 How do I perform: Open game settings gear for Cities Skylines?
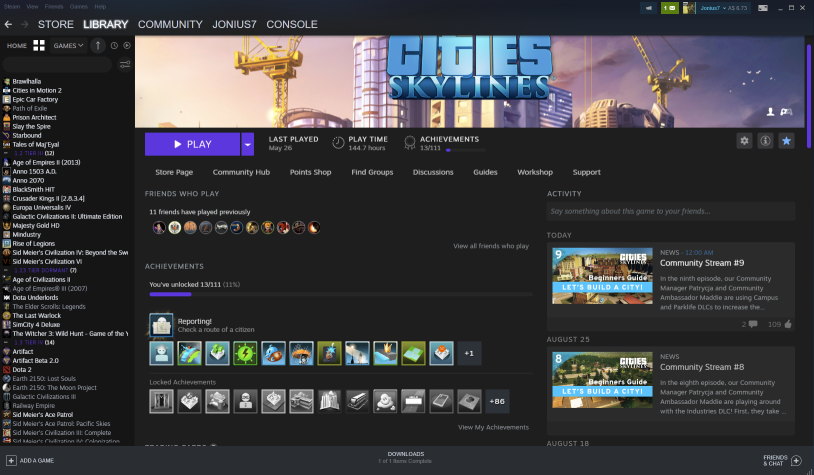point(744,141)
